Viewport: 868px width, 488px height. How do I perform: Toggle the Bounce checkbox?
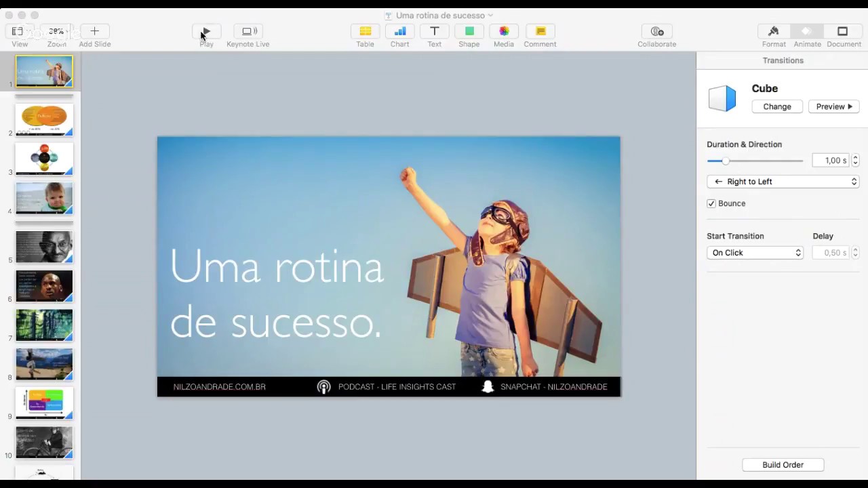click(x=711, y=203)
